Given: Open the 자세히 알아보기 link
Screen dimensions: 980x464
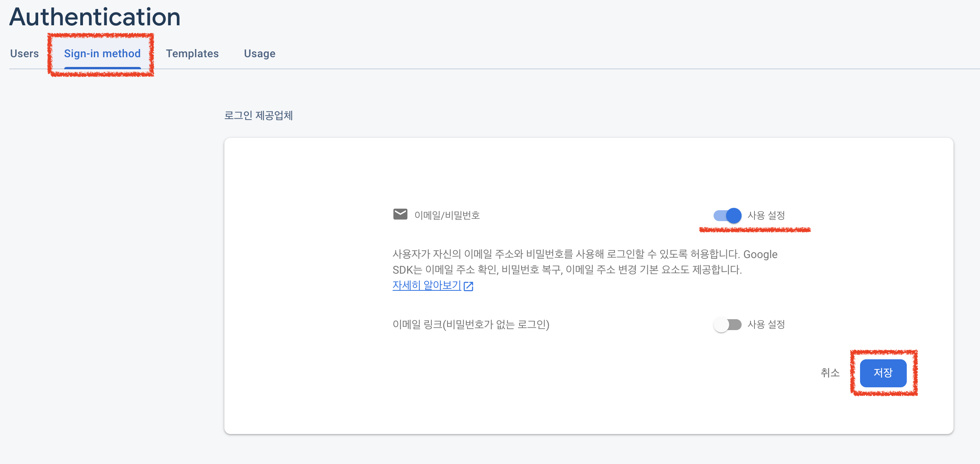Looking at the screenshot, I should pos(427,286).
